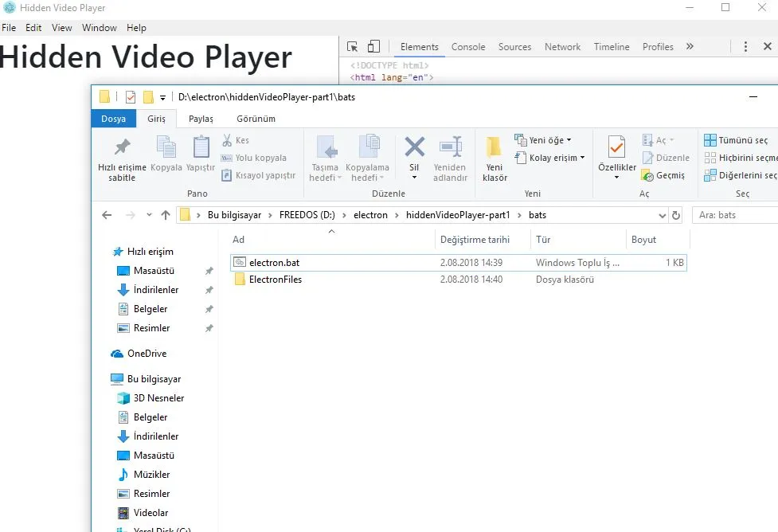Open Profiles tab in DevTools
778x532 pixels.
[x=658, y=47]
